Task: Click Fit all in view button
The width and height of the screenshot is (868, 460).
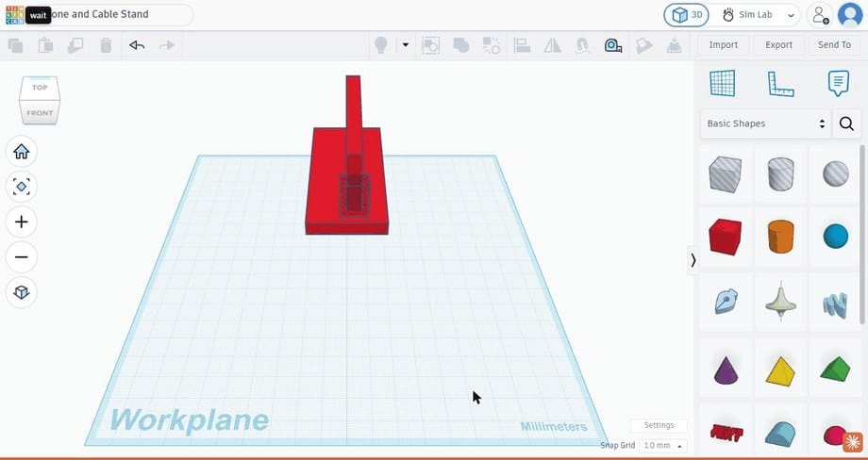Action: pos(21,187)
